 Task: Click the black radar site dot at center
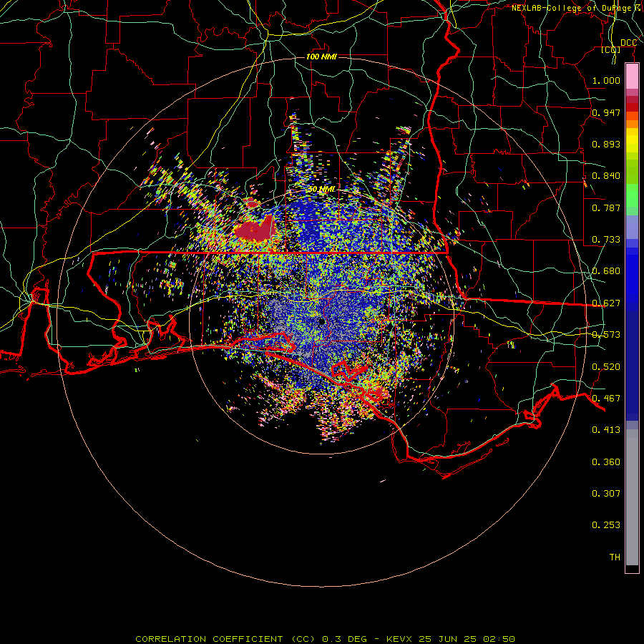point(322,321)
